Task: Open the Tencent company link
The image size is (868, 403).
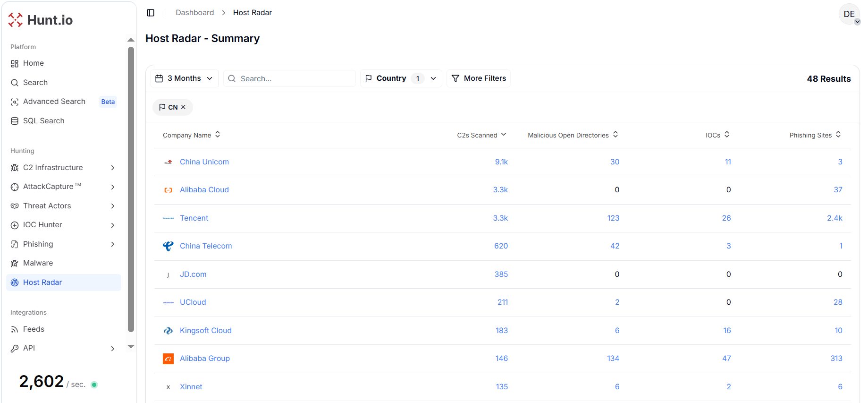Action: tap(194, 218)
